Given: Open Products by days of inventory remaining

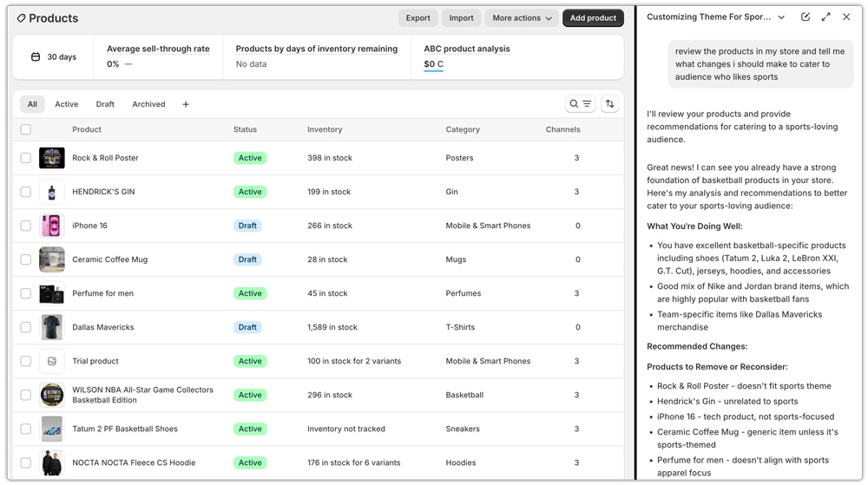Looking at the screenshot, I should coord(317,49).
